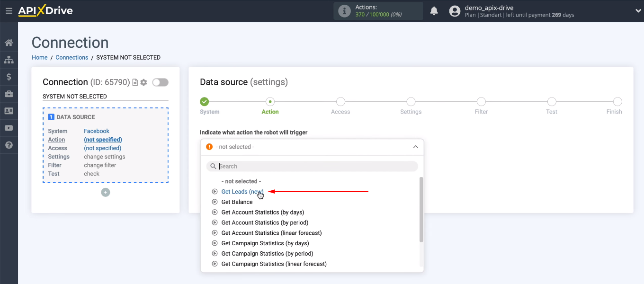Focus the action Search field
This screenshot has height=284, width=644.
[x=313, y=166]
